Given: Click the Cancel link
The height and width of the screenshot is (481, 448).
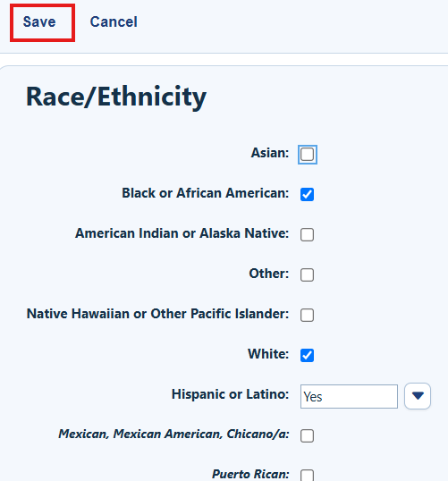Looking at the screenshot, I should tap(114, 22).
